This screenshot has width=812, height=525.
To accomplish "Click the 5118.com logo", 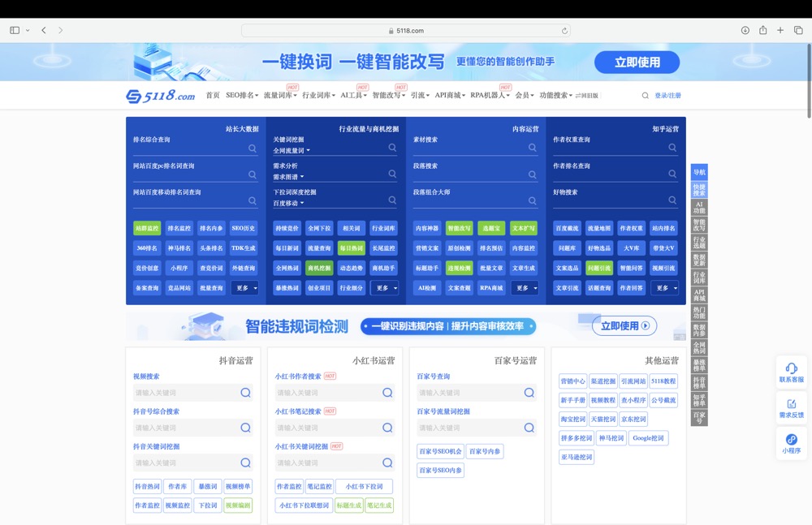I will tap(161, 96).
